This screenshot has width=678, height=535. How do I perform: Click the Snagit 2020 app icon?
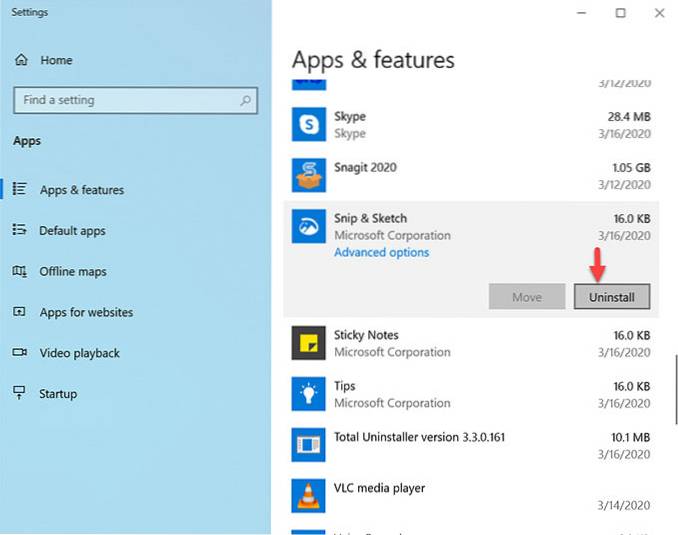(x=307, y=176)
